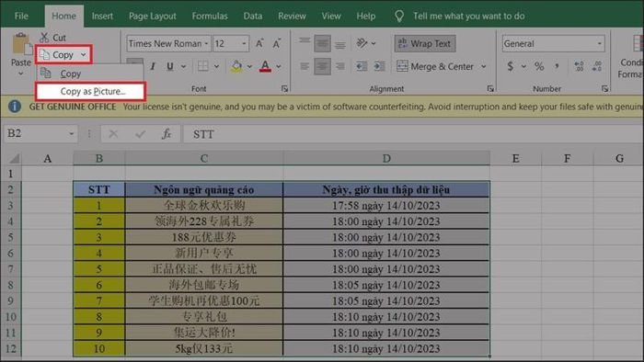Click the Cut scissors icon

tap(44, 38)
